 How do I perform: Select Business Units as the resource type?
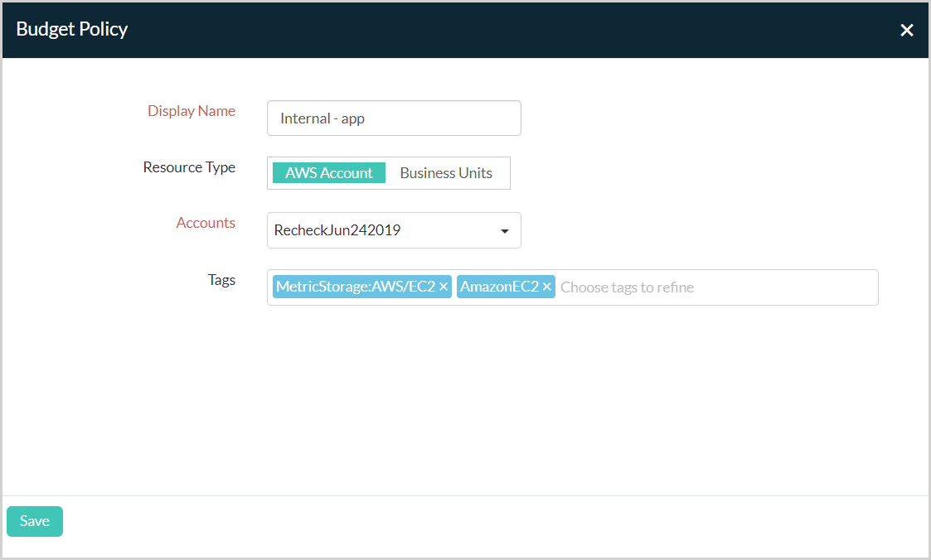click(x=446, y=172)
